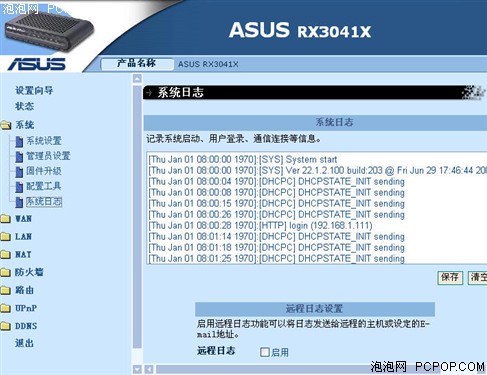Expand the 防火墙 firewall folder icon
The width and height of the screenshot is (487, 375).
[6, 272]
